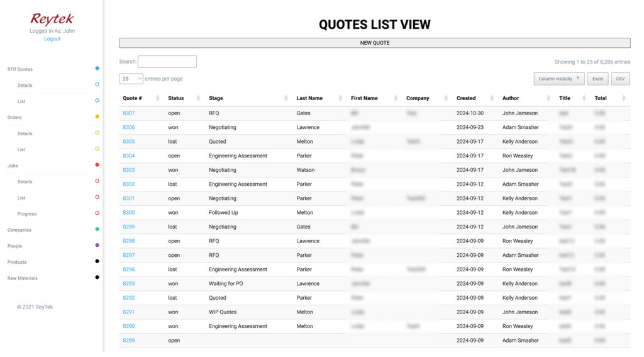644x357 pixels.
Task: Click the black dot beside Products
Action: pos(97,261)
